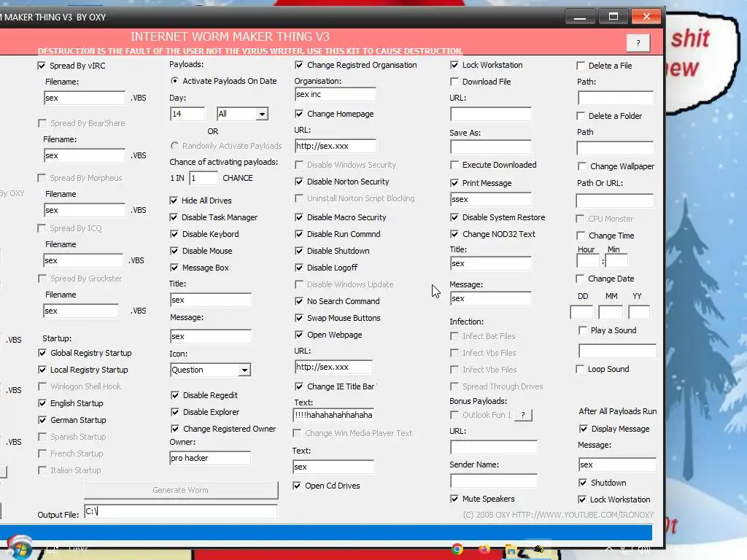The height and width of the screenshot is (560, 747).
Task: Uncheck Disable Task Manager
Action: point(174,217)
